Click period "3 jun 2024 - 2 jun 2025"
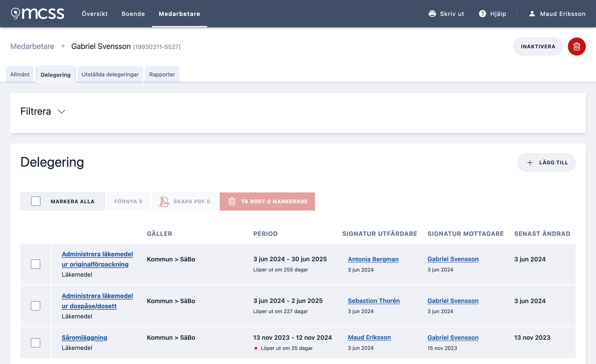 288,301
